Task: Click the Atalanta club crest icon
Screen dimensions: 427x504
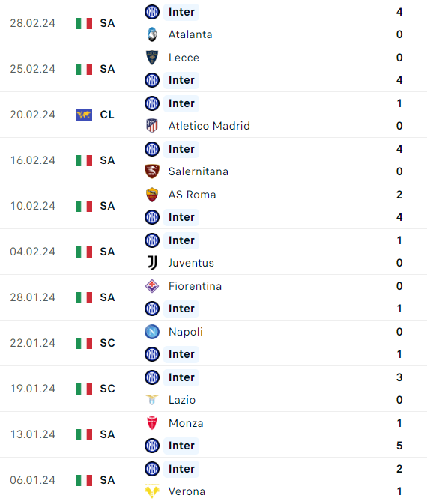Action: (x=152, y=34)
